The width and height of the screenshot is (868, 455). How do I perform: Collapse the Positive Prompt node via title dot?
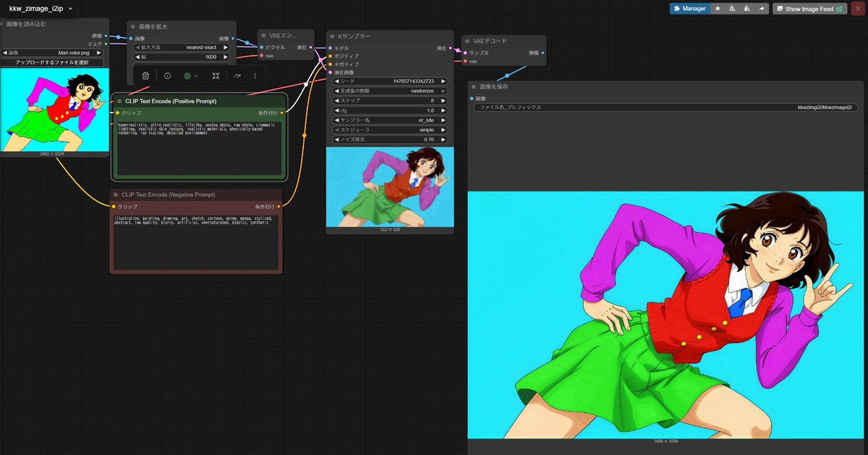[119, 101]
